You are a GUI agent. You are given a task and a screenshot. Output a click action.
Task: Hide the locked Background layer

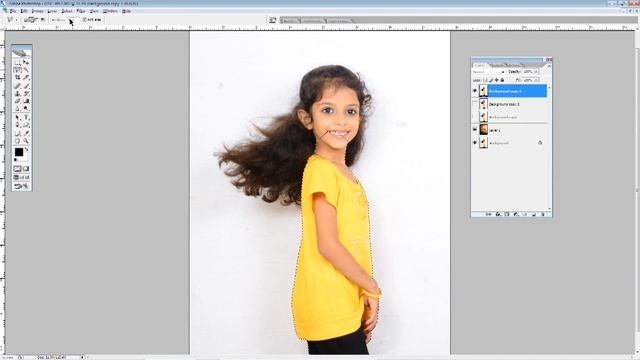point(475,142)
